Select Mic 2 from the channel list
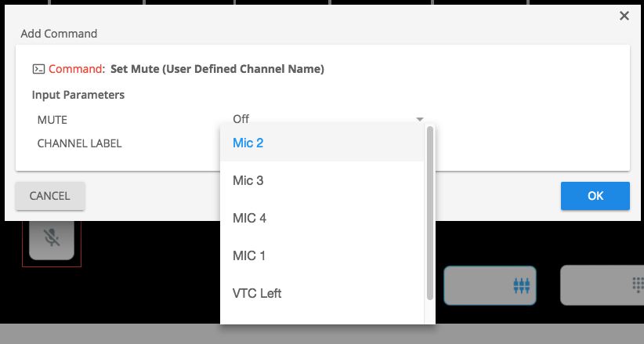Image resolution: width=644 pixels, height=344 pixels. point(322,143)
